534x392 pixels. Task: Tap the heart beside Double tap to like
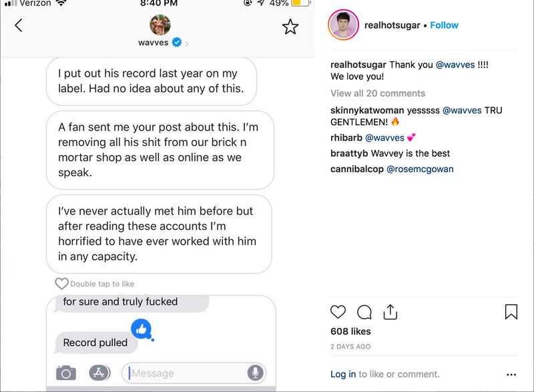click(x=61, y=283)
